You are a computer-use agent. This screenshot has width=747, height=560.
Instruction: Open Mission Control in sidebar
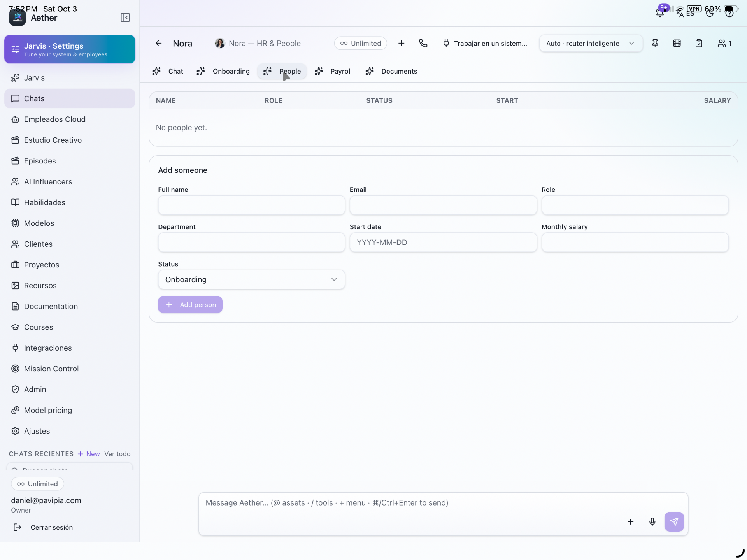coord(70,369)
